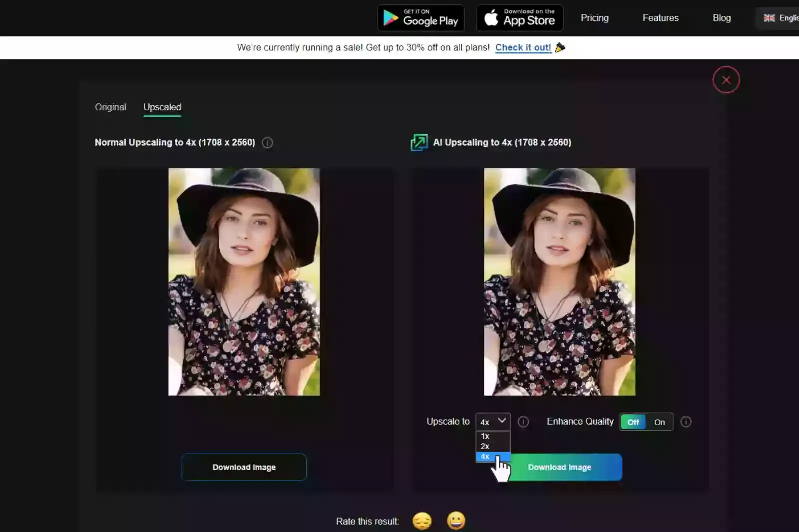Click the normal upscaling preview image
Screen dimensions: 799x532
click(x=244, y=282)
